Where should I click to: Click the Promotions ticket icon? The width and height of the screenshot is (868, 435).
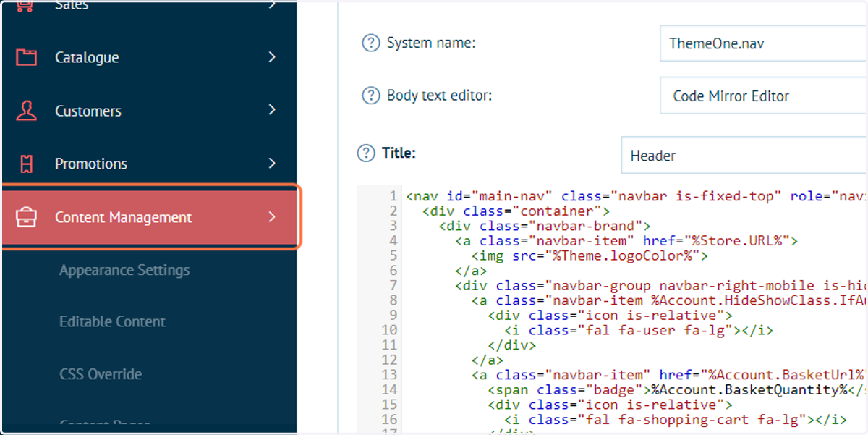[x=27, y=164]
